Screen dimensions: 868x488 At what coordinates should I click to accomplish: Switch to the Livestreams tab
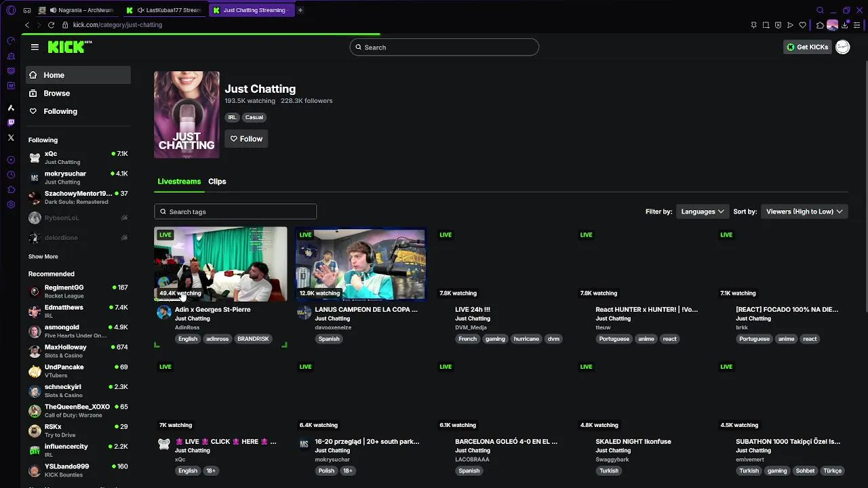(179, 182)
